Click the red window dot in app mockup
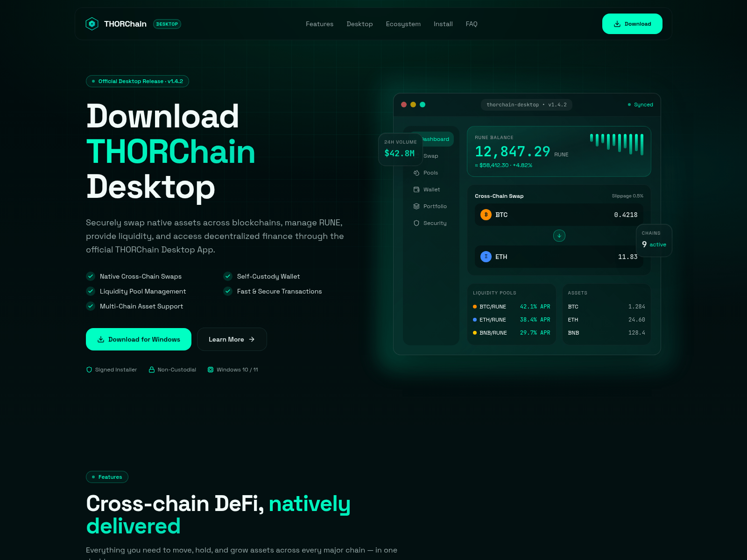The height and width of the screenshot is (560, 747). [404, 105]
